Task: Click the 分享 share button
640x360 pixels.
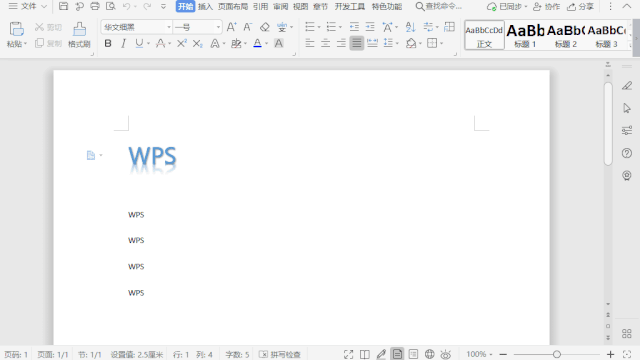Action: coord(580,7)
